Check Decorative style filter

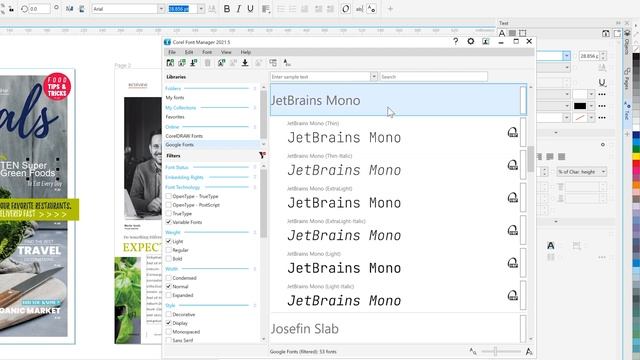pyautogui.click(x=169, y=314)
